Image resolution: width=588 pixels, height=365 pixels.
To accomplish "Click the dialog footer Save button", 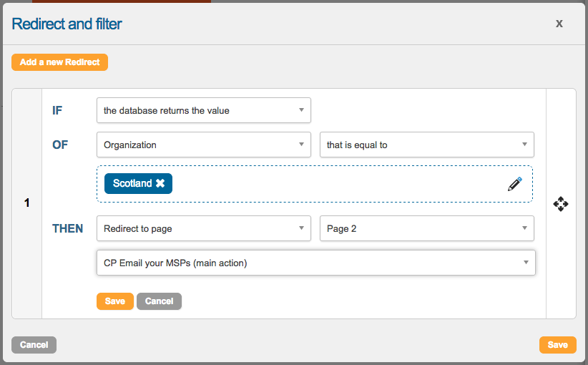I will pyautogui.click(x=557, y=345).
